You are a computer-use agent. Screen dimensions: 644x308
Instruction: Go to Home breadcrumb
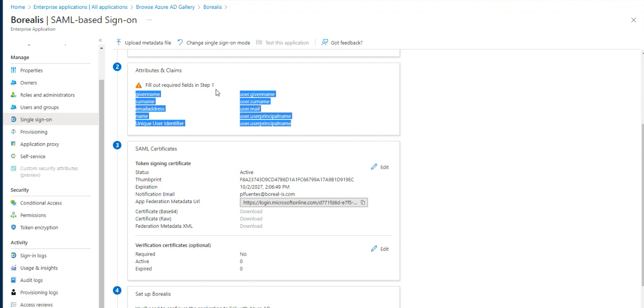tap(18, 7)
